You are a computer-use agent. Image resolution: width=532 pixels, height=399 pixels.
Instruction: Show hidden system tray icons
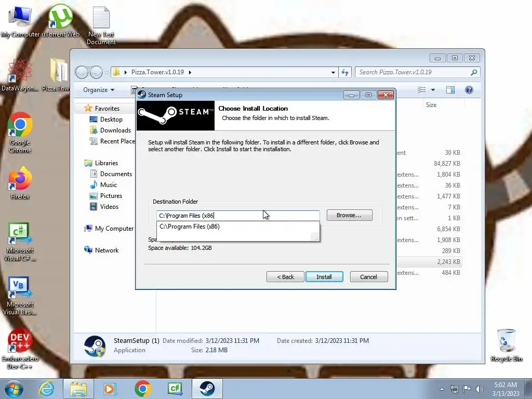pos(442,389)
